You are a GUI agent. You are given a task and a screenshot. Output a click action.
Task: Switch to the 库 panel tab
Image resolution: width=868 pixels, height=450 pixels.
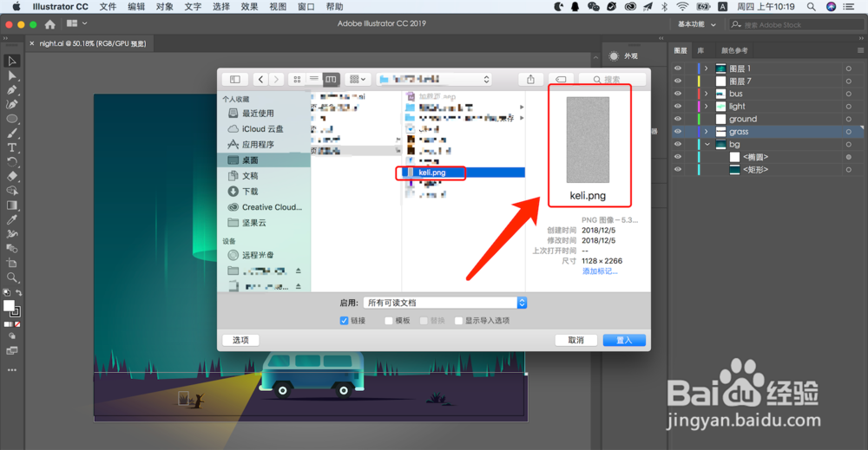click(x=700, y=50)
